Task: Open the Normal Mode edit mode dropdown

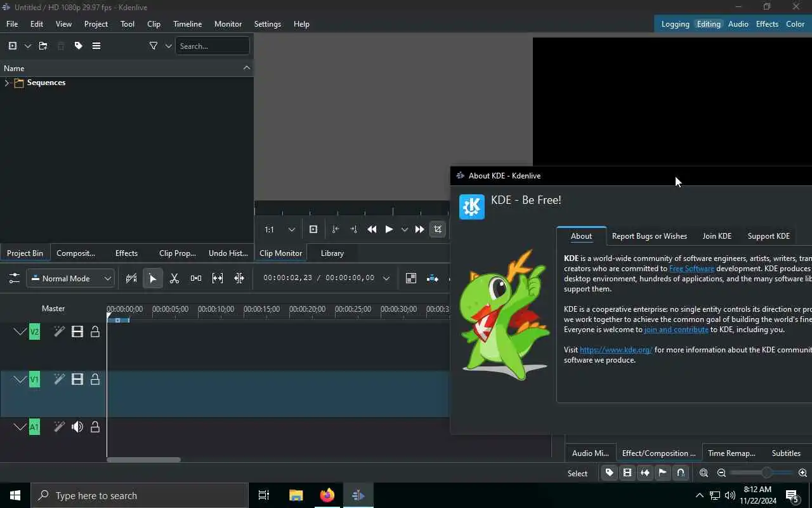Action: [x=70, y=278]
